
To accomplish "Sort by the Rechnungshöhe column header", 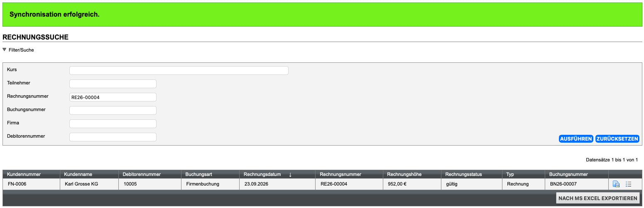I will tap(404, 174).
